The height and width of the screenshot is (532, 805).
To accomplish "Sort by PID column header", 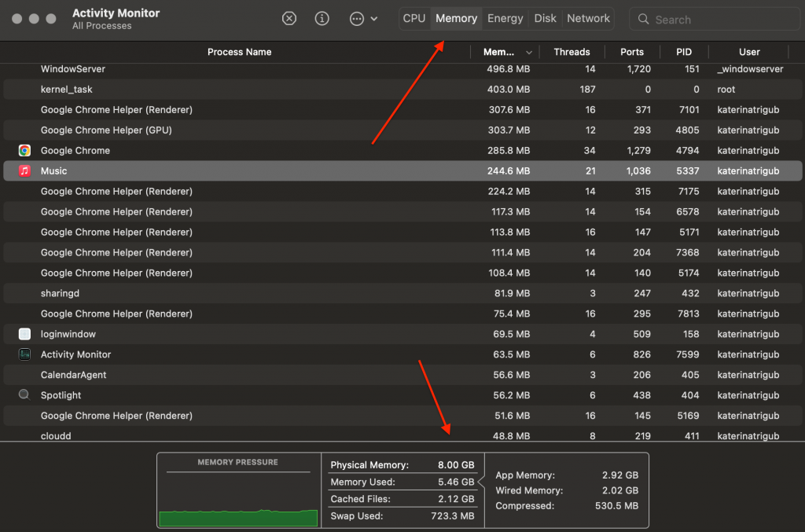I will 684,52.
